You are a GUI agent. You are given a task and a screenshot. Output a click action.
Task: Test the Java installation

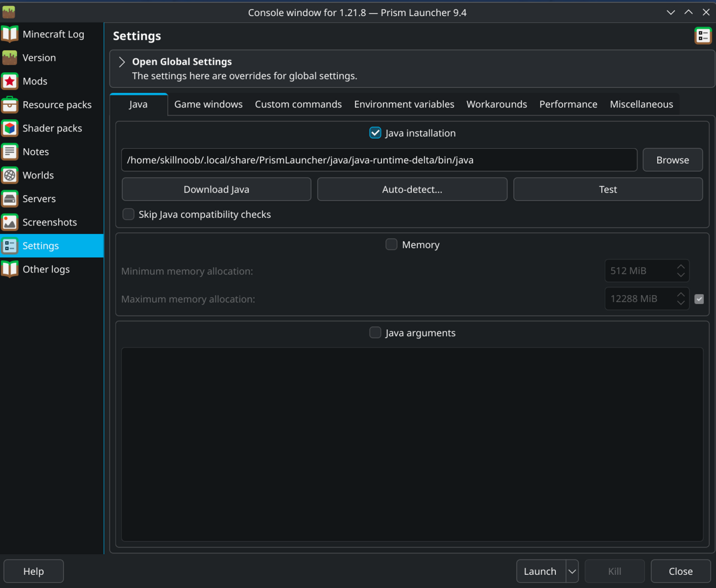coord(608,189)
